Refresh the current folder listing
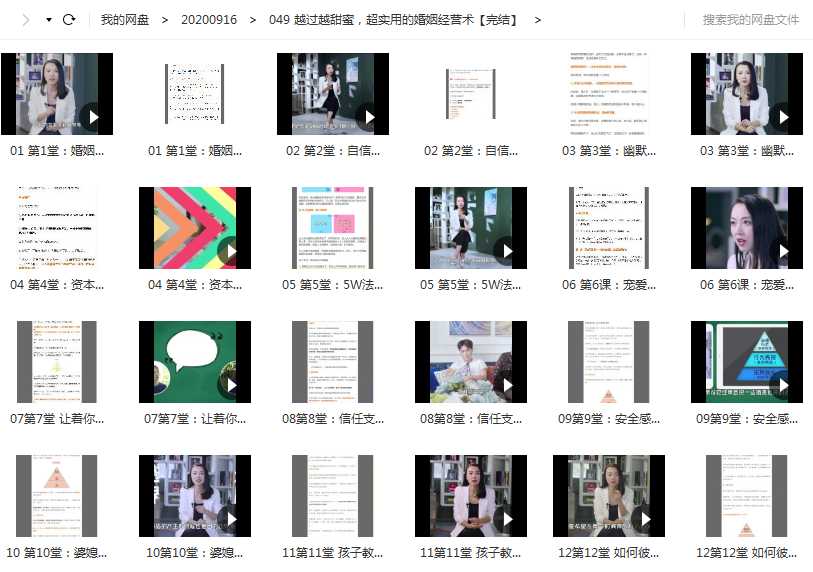This screenshot has height=572, width=813. coord(69,20)
